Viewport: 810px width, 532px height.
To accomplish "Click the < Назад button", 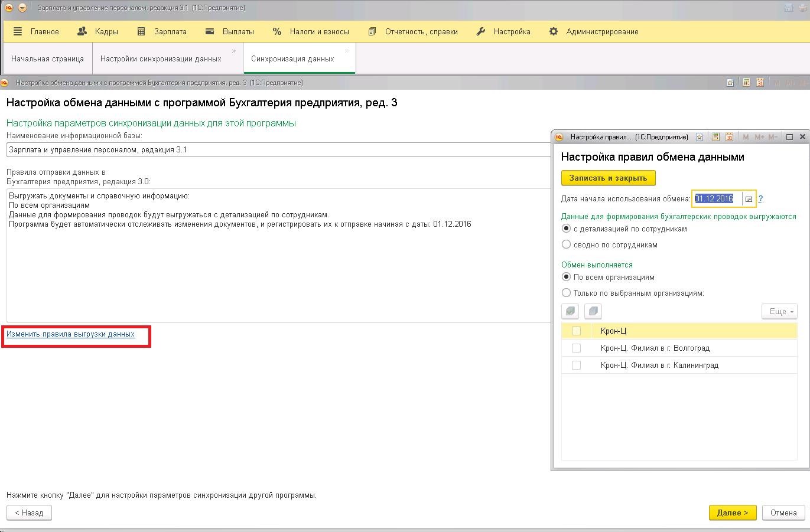I will 29,513.
